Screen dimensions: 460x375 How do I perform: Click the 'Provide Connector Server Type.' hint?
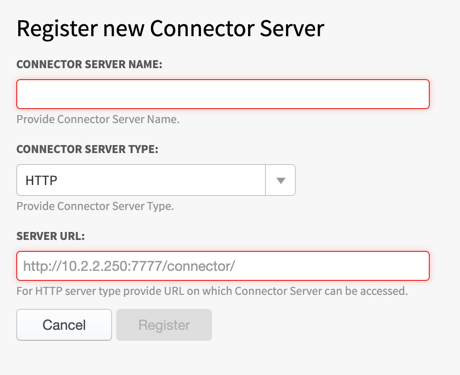(x=95, y=206)
